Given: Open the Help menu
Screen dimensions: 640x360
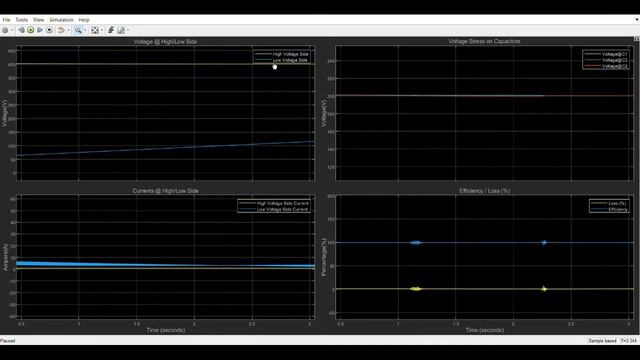Looking at the screenshot, I should [84, 20].
